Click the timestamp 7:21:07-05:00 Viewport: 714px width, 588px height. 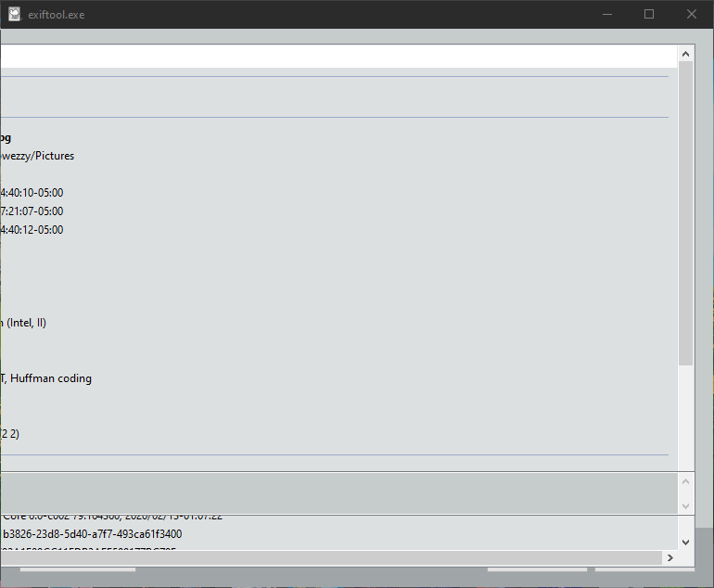[32, 211]
